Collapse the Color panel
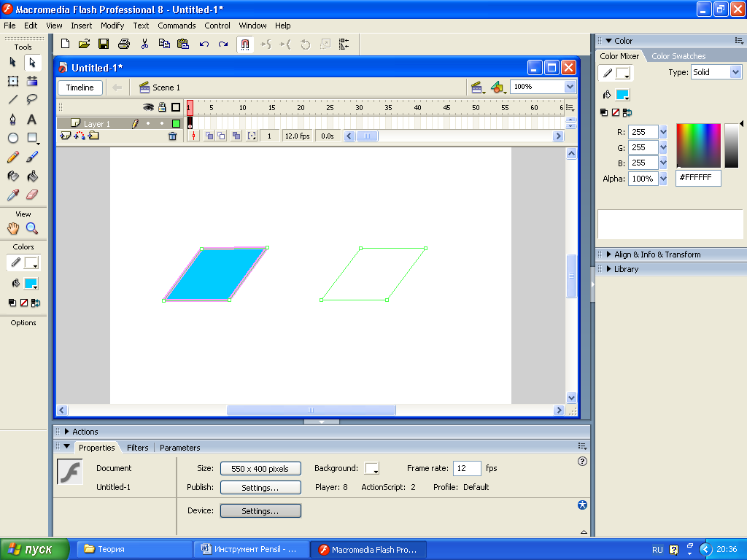The image size is (747, 560). click(608, 41)
